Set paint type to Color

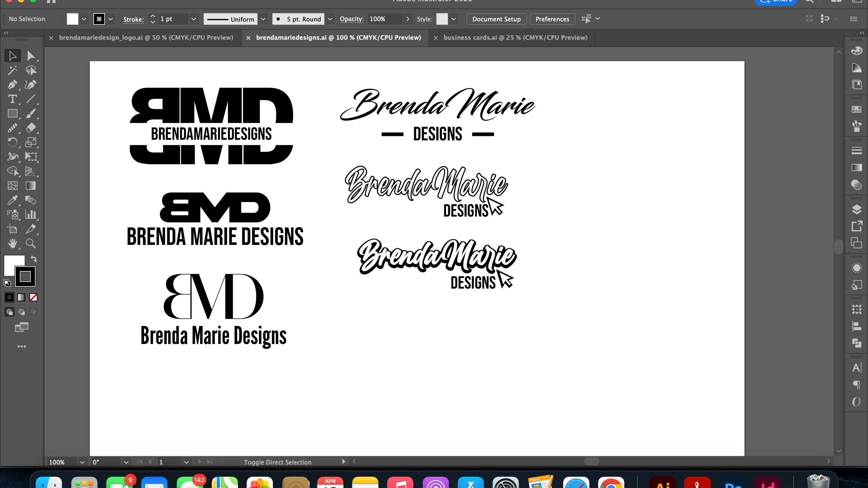9,297
